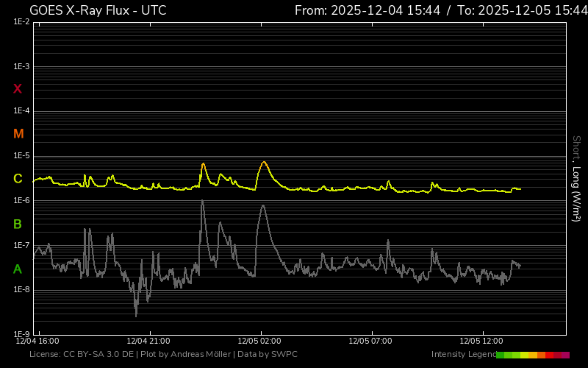Click the orange M flare class label
The height and width of the screenshot is (368, 588).
18,134
